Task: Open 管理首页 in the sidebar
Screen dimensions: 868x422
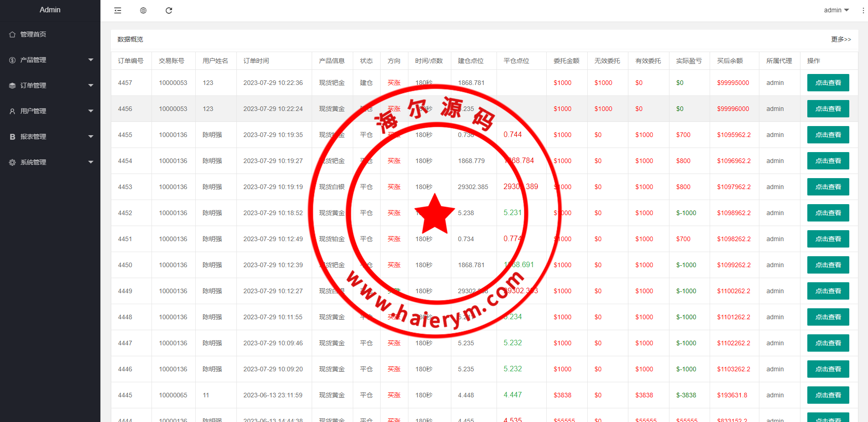Action: 33,34
